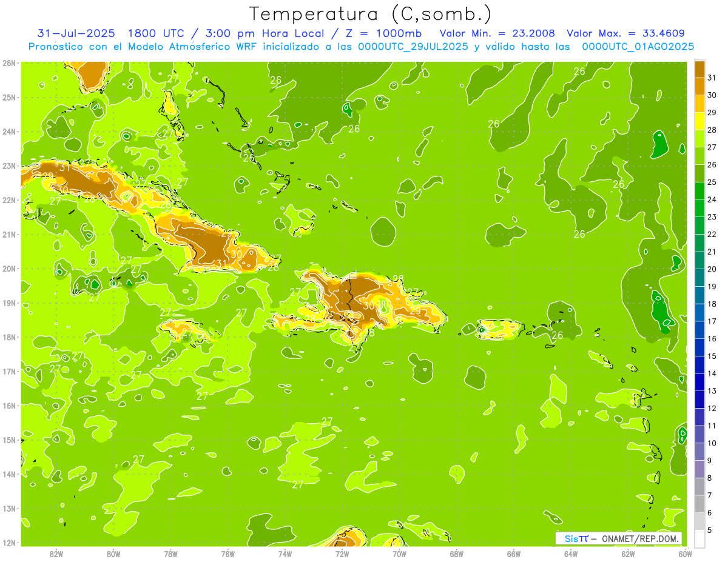Click the '0000UTC_29JUL2025' initialization time
728x562 pixels.
tap(413, 47)
